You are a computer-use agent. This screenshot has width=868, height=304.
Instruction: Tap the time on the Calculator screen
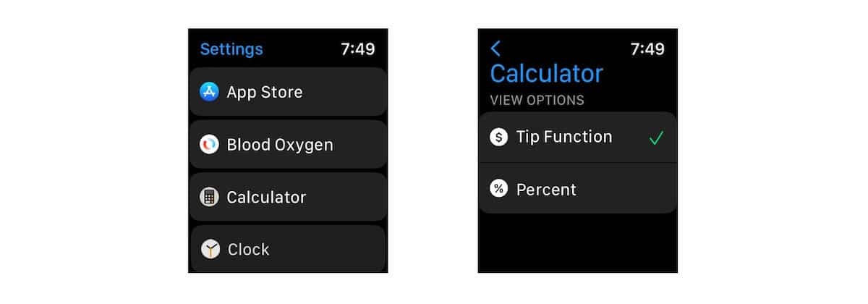647,49
